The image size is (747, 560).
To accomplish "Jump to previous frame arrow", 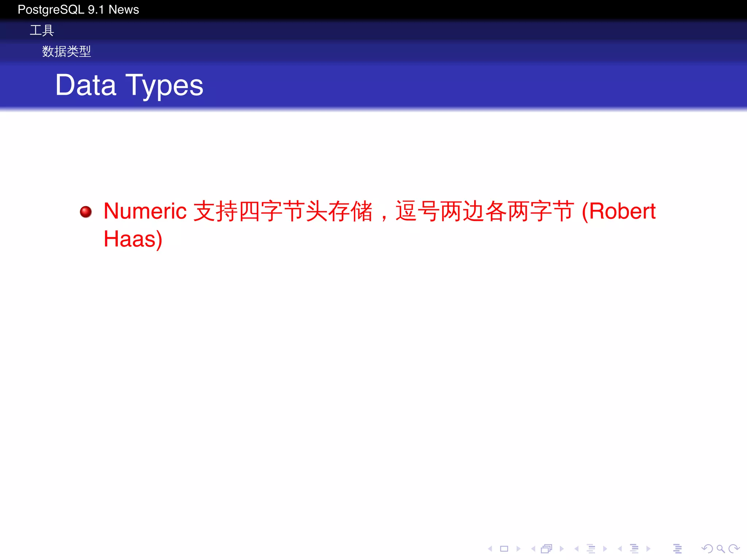I will [x=533, y=549].
